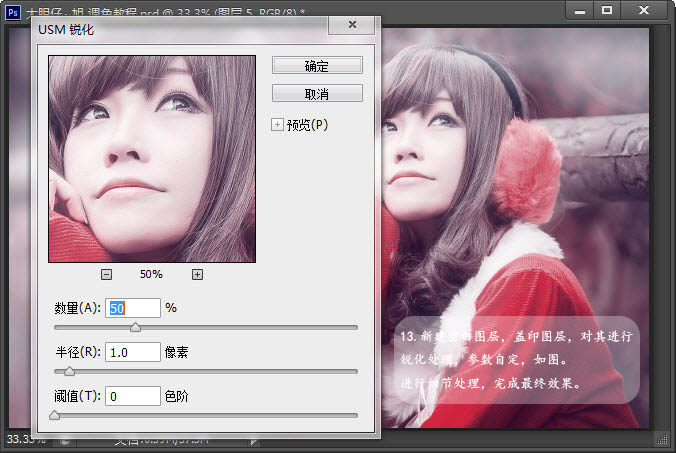
Task: Click the zoom in plus button under preview
Action: (197, 274)
